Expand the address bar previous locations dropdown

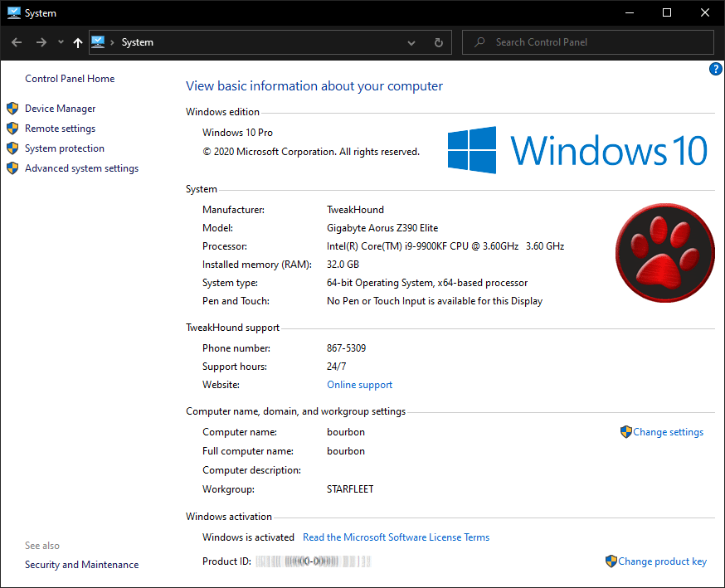click(x=411, y=42)
